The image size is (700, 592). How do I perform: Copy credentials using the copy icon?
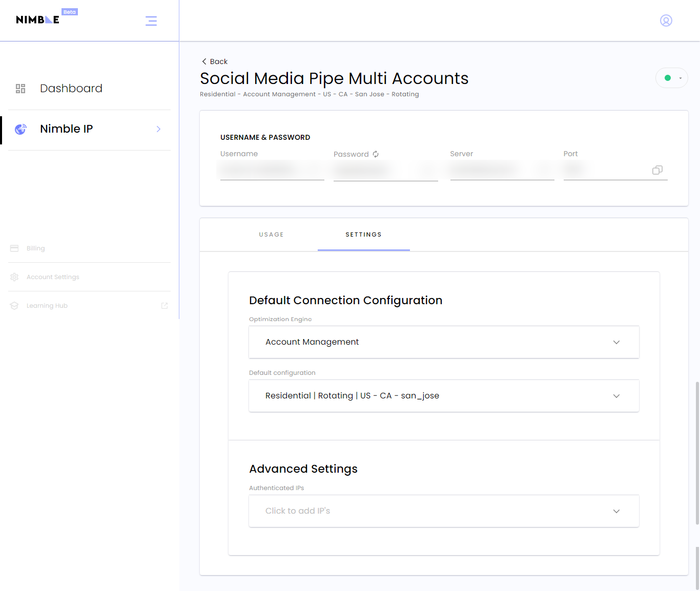[x=657, y=170]
